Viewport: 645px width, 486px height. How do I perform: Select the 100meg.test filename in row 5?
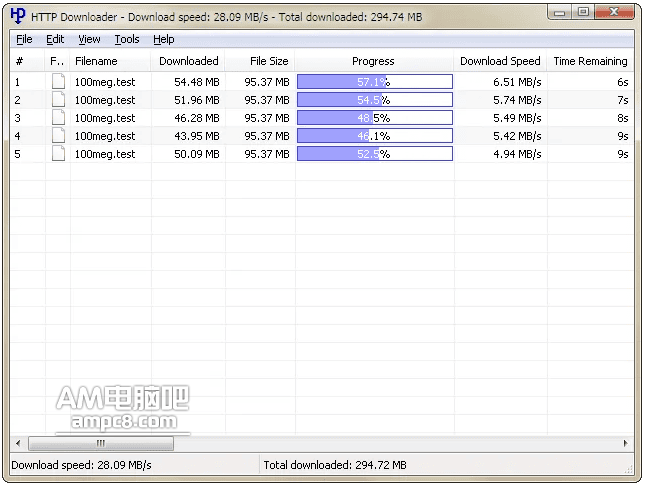click(x=105, y=154)
